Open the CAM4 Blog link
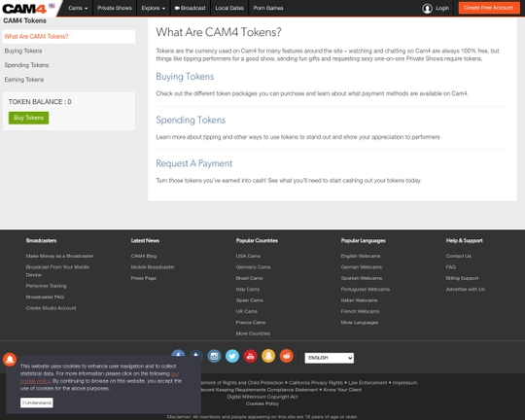This screenshot has height=420, width=525. [x=144, y=256]
